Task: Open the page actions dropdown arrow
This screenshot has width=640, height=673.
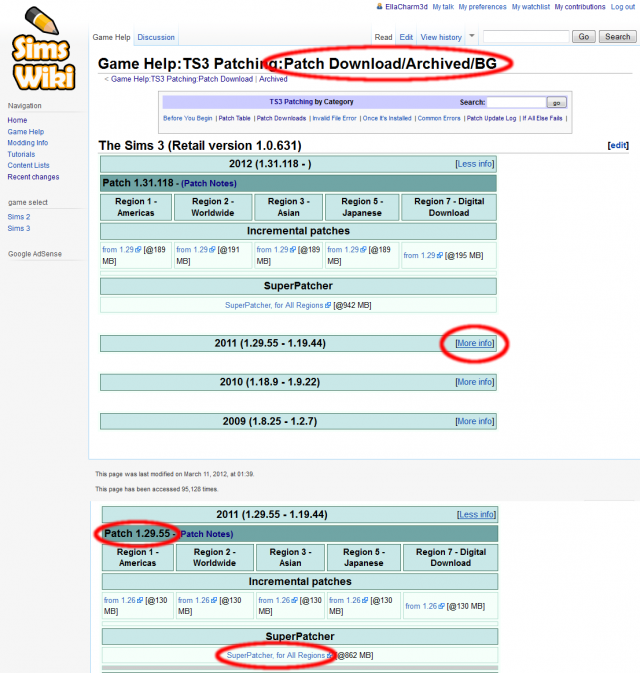Action: click(472, 36)
